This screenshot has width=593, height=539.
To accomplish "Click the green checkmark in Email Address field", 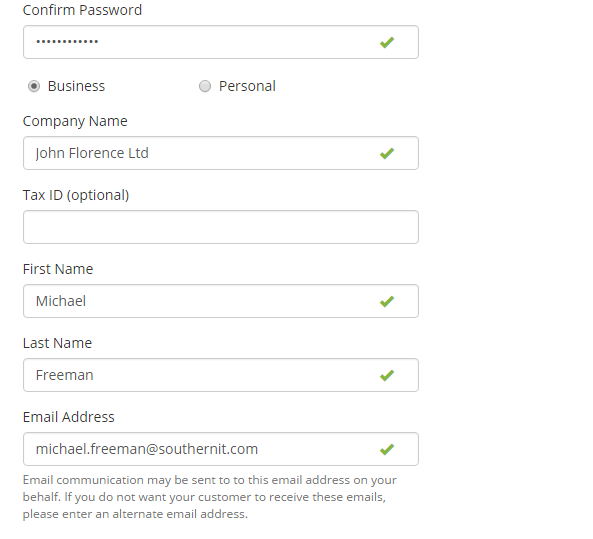I will pos(387,449).
